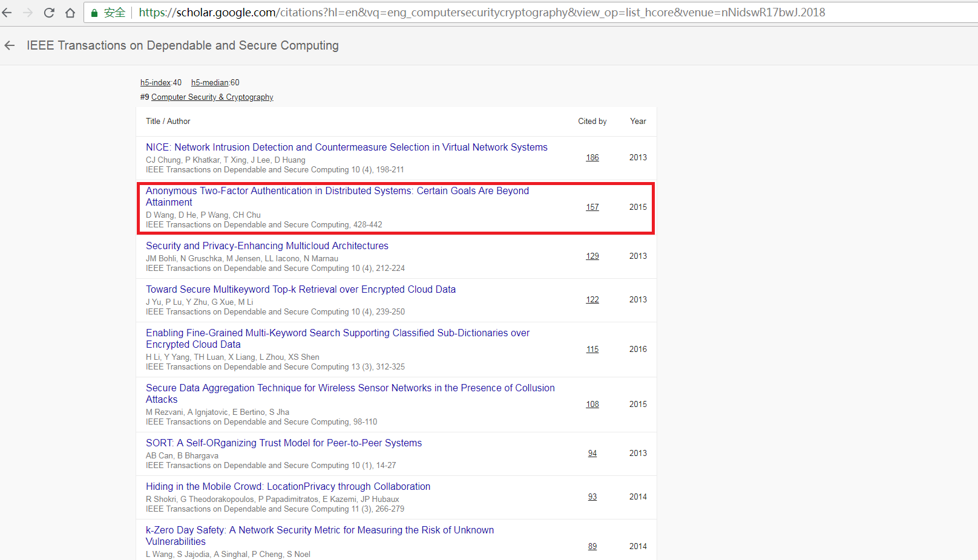Click the author line 'D Wang, D He, P Wang, CH Chu'
The width and height of the screenshot is (978, 560).
(x=203, y=215)
